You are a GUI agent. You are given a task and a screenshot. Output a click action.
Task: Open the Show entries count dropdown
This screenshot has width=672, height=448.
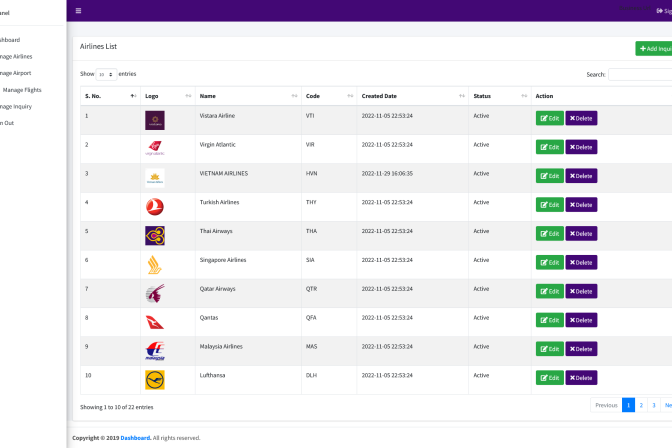click(106, 74)
